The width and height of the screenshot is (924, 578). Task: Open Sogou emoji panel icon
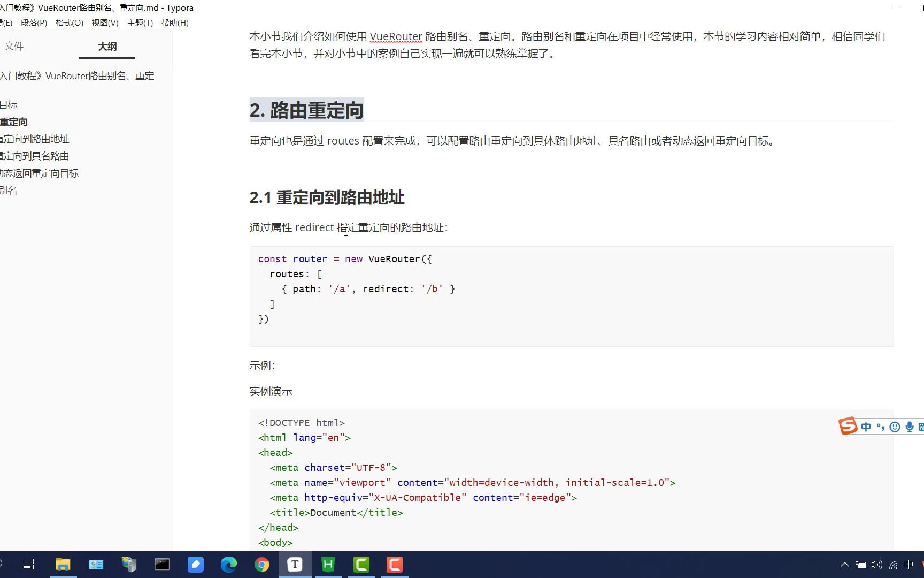(895, 427)
